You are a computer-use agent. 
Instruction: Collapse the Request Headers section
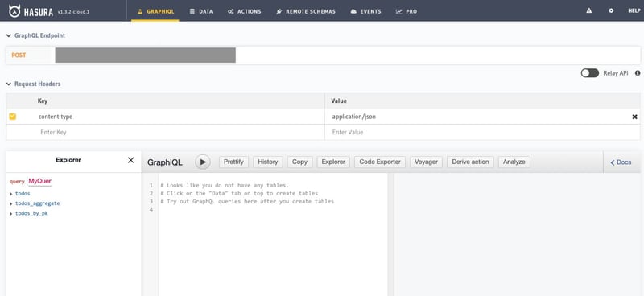[x=9, y=84]
